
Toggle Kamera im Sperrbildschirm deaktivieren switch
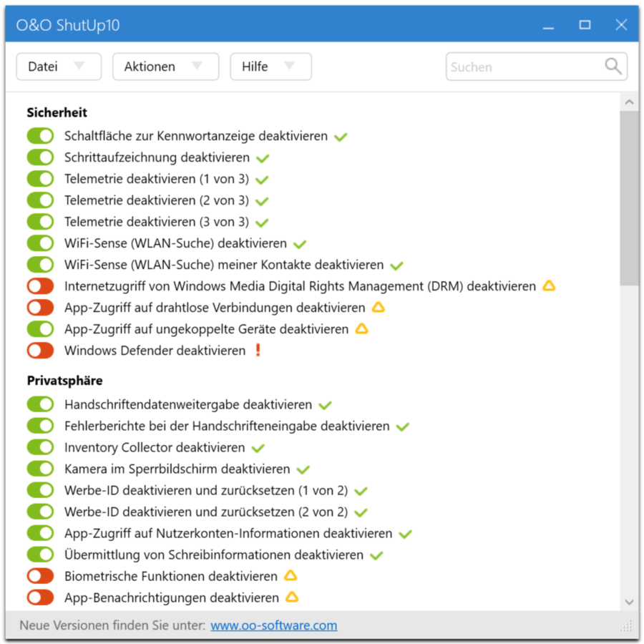[x=40, y=469]
